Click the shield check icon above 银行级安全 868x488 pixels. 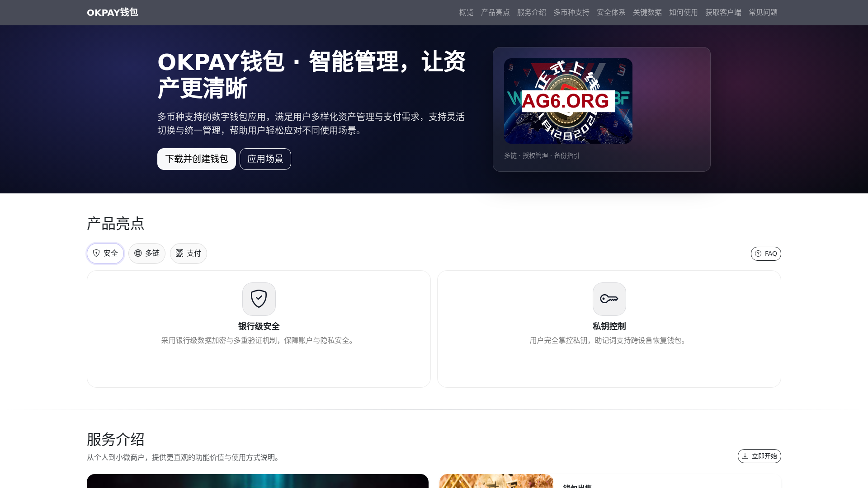259,299
